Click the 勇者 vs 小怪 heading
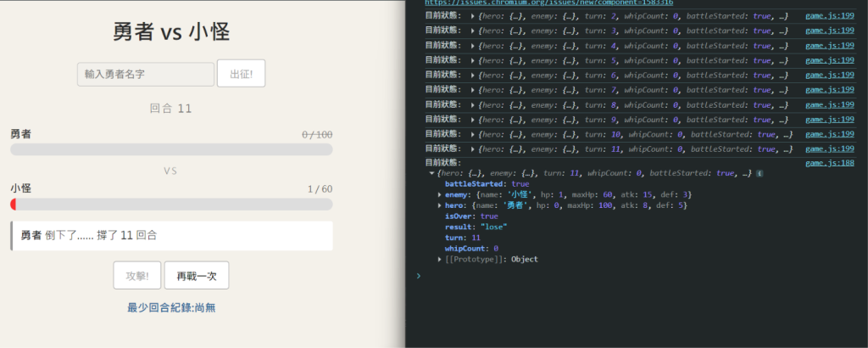This screenshot has height=348, width=868. tap(171, 33)
